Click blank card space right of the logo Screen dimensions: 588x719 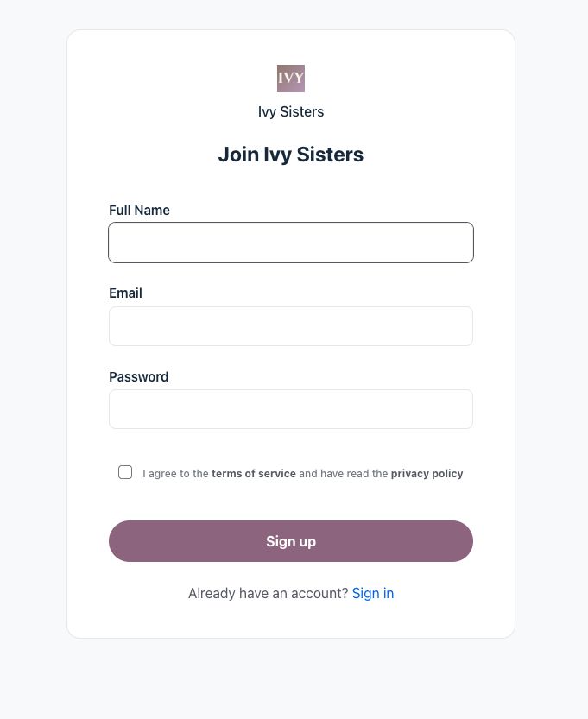[x=414, y=79]
